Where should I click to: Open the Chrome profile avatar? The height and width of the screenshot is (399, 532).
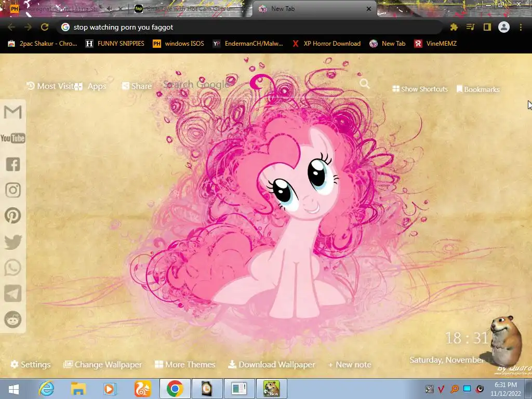point(504,27)
